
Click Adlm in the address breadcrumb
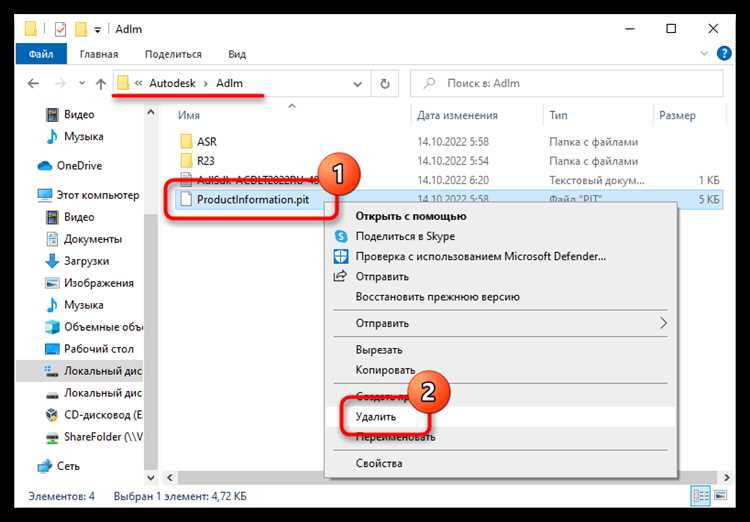tap(229, 83)
